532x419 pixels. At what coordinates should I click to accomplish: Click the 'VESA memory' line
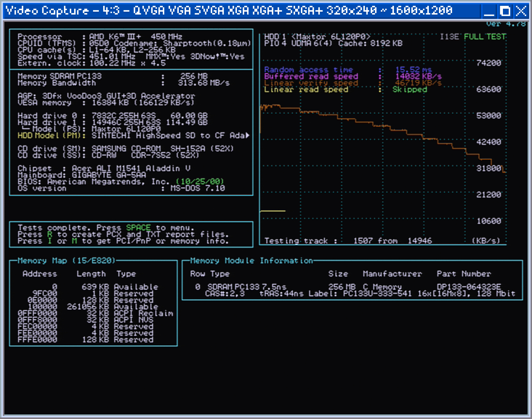click(x=105, y=102)
